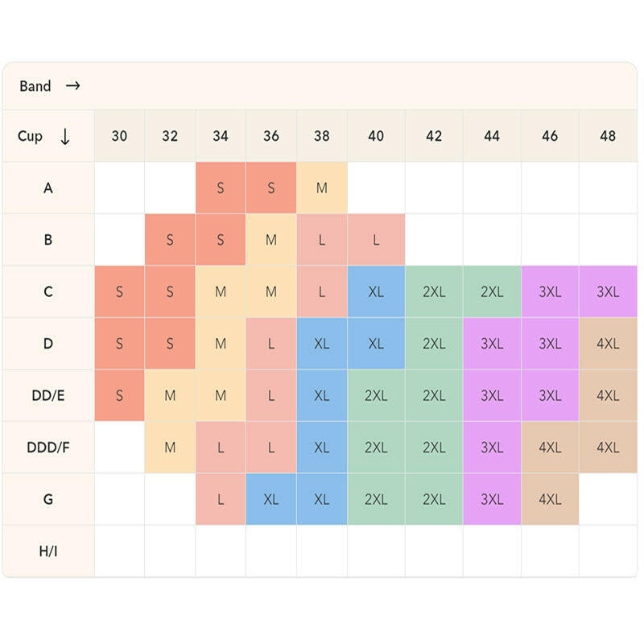Click the G cup row label
Image resolution: width=644 pixels, height=644 pixels.
click(48, 499)
